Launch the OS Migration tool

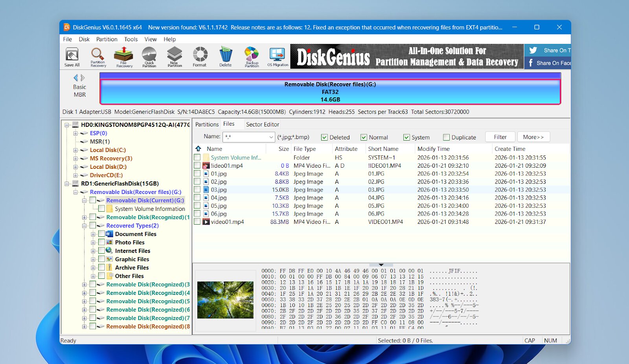(x=278, y=56)
